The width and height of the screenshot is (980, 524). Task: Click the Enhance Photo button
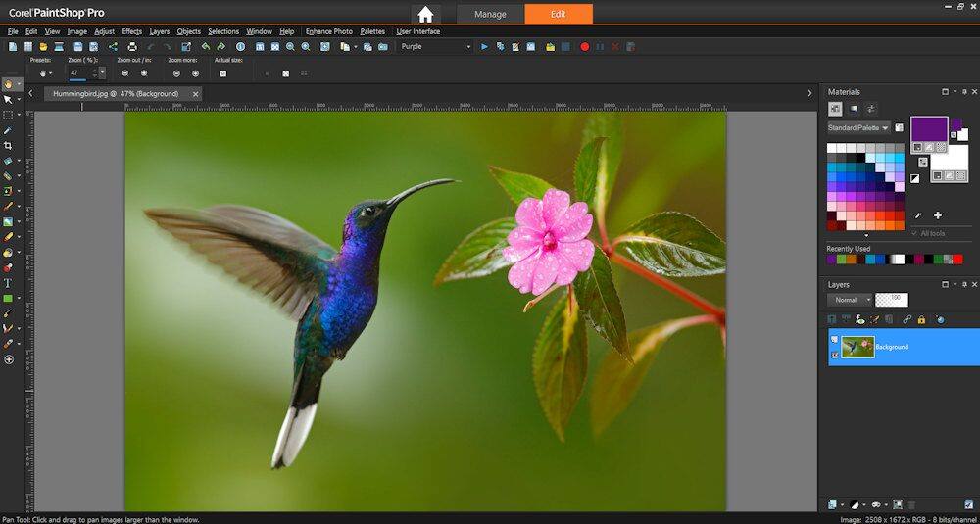click(328, 31)
